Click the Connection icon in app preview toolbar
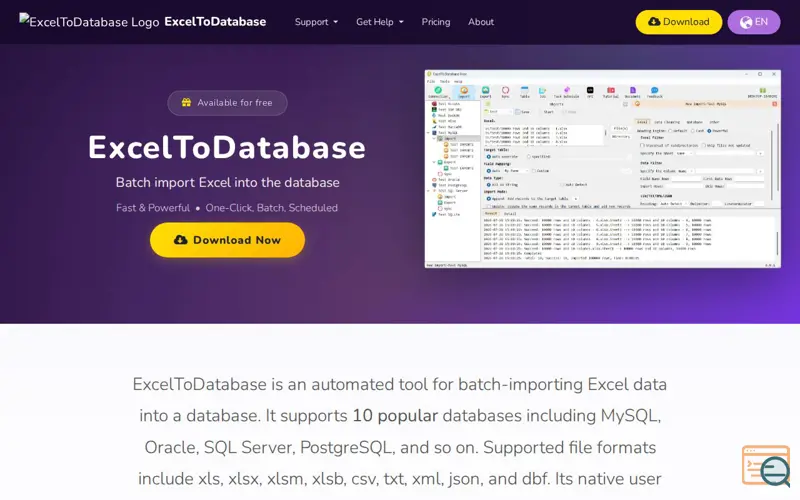Viewport: 800px width, 500px height. click(x=438, y=90)
